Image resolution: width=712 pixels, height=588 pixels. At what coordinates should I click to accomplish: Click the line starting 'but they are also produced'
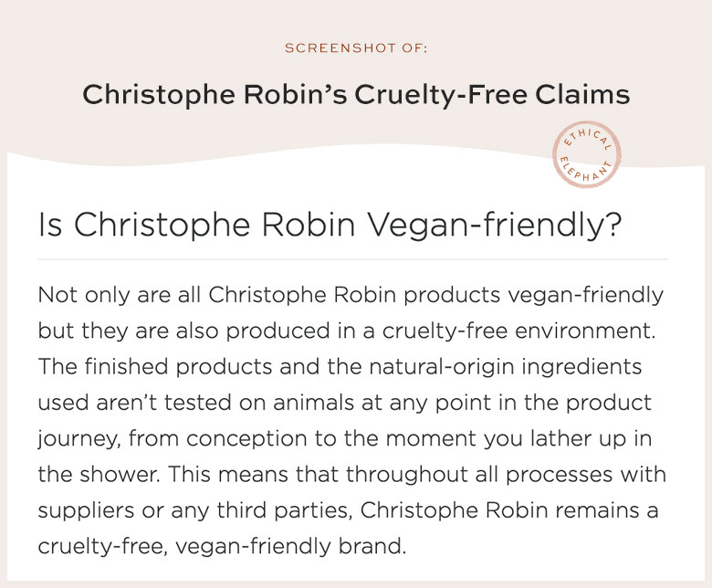tap(347, 331)
